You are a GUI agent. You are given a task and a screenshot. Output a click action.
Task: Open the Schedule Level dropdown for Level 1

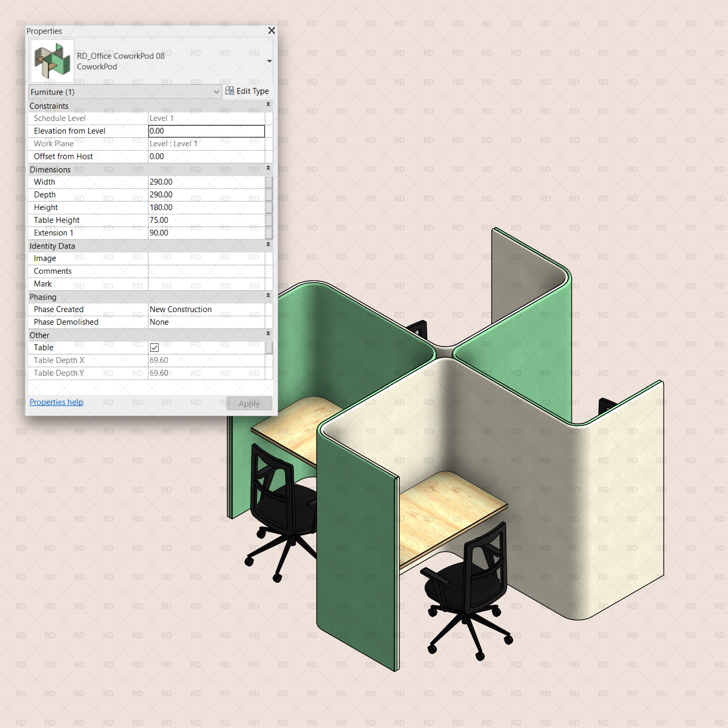click(207, 118)
